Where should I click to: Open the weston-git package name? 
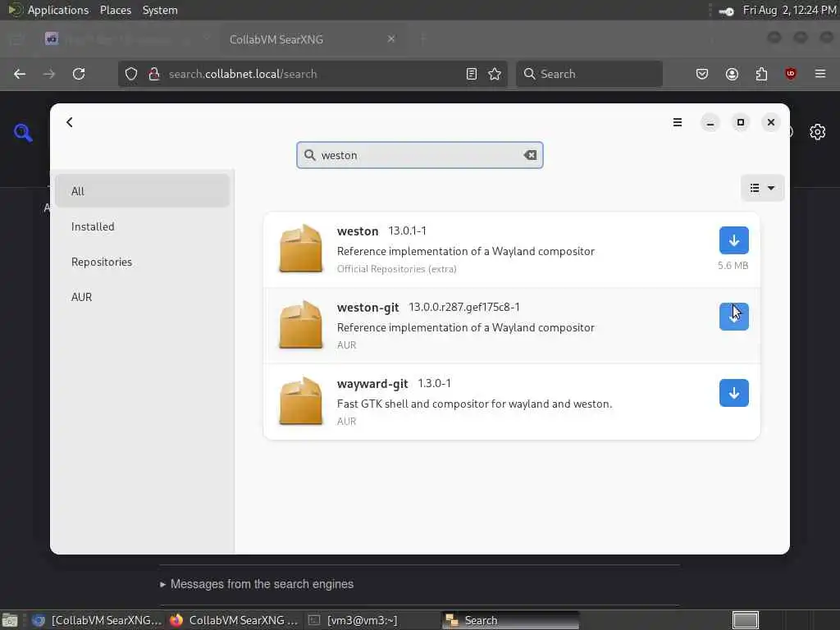pos(367,308)
